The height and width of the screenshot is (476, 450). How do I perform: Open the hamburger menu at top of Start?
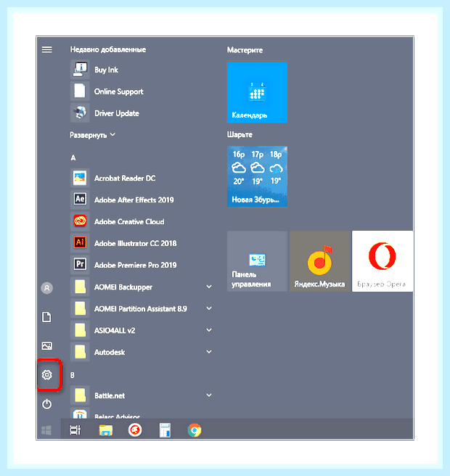(x=46, y=49)
